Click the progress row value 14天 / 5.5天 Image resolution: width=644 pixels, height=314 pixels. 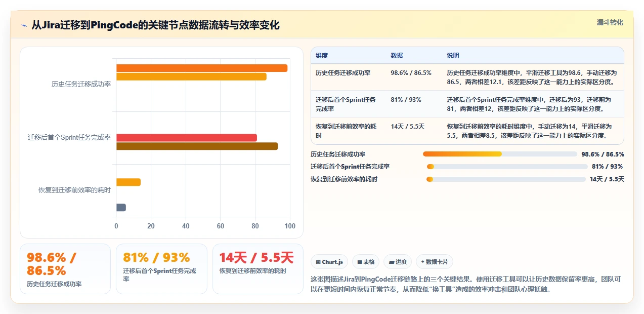tap(607, 179)
